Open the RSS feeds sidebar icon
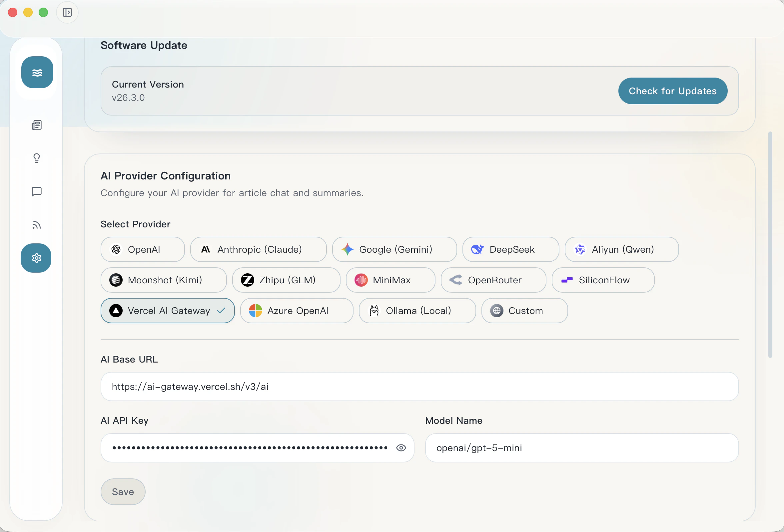 coord(36,225)
